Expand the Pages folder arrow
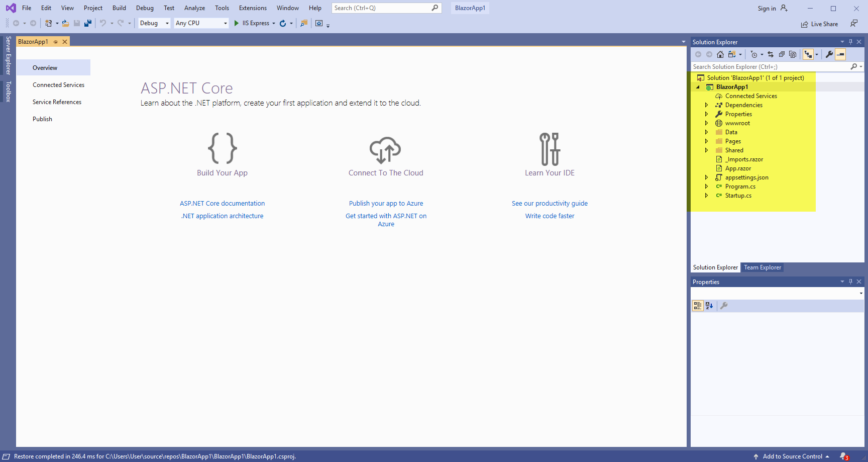This screenshot has width=868, height=462. (706, 141)
